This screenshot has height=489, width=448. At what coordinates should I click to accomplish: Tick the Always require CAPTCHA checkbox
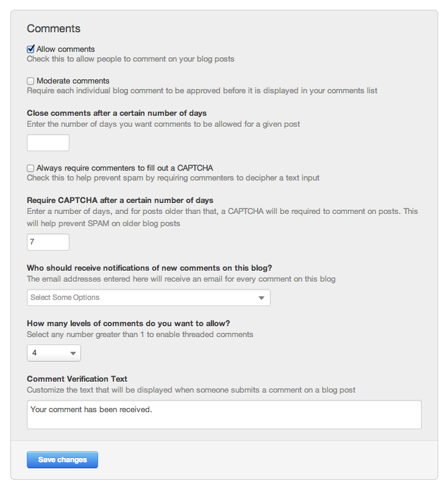click(30, 168)
